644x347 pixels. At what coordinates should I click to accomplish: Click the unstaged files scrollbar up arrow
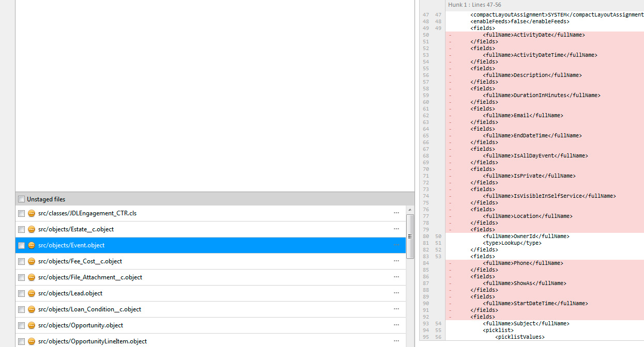pos(410,210)
